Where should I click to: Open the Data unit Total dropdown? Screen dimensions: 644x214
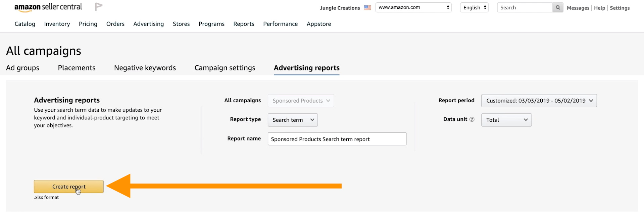point(506,120)
